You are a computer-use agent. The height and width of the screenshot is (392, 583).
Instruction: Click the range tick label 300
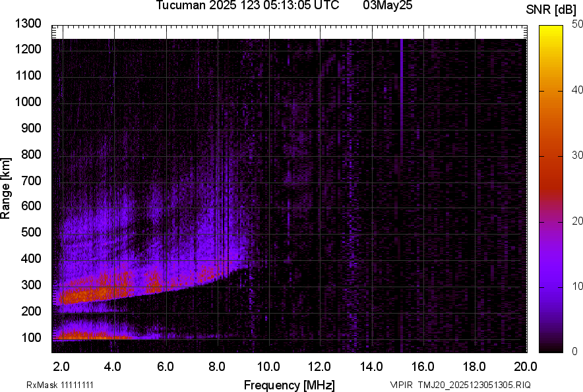pyautogui.click(x=31, y=285)
